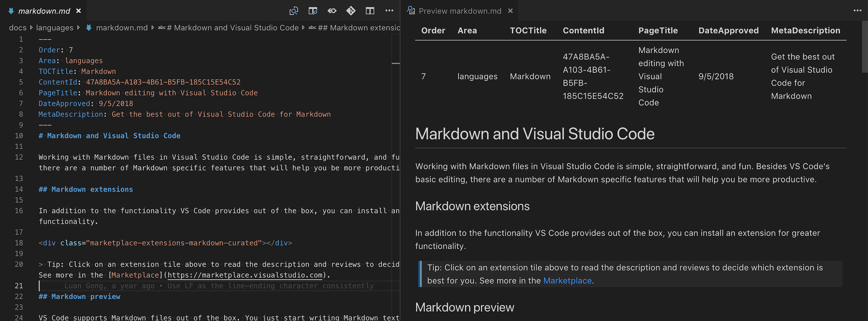Click the 'TOCTitle: Markdown' line in editor
868x321 pixels.
[77, 72]
